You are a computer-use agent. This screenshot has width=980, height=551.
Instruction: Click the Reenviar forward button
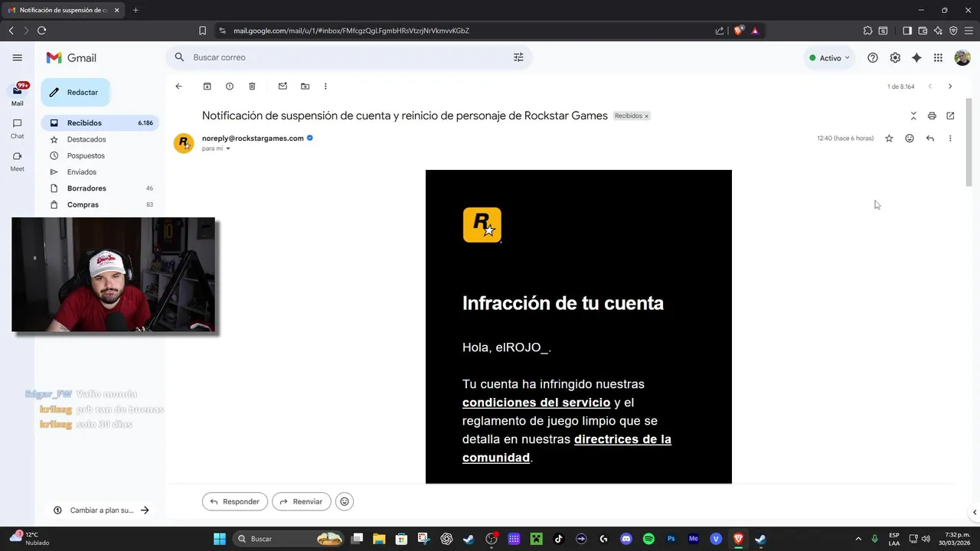tap(302, 501)
